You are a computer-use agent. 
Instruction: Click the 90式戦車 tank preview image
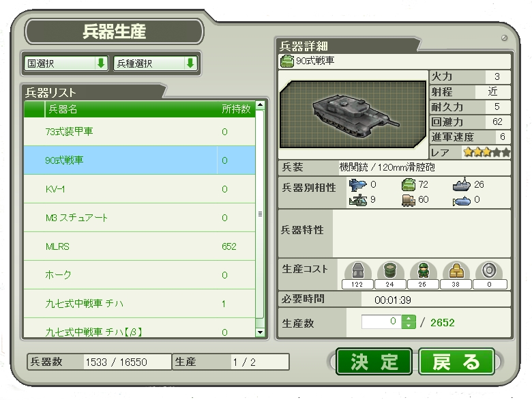click(353, 115)
